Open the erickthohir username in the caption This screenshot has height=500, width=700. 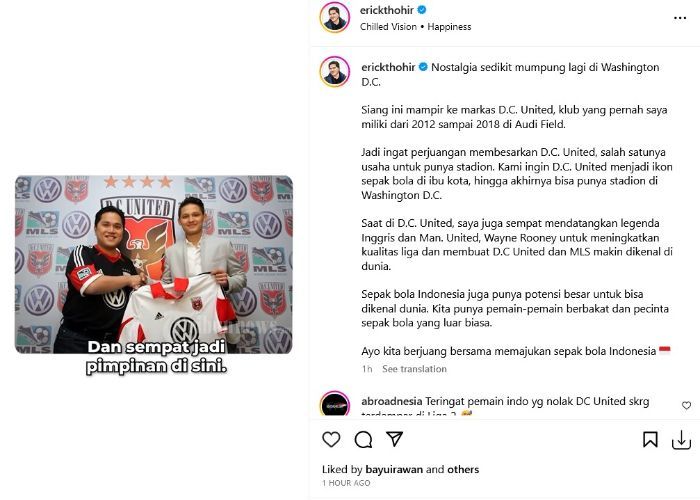(388, 67)
